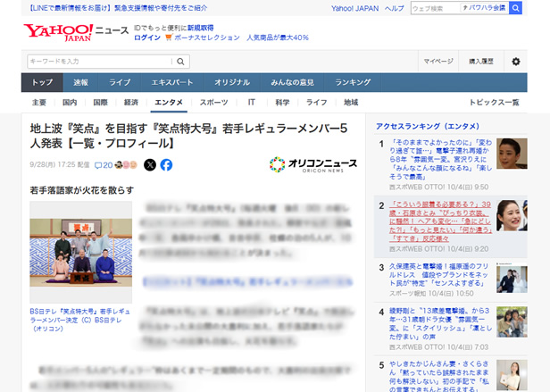Open ranking 3 article 久保建英と電撃婚
The width and height of the screenshot is (550, 392).
438,275
